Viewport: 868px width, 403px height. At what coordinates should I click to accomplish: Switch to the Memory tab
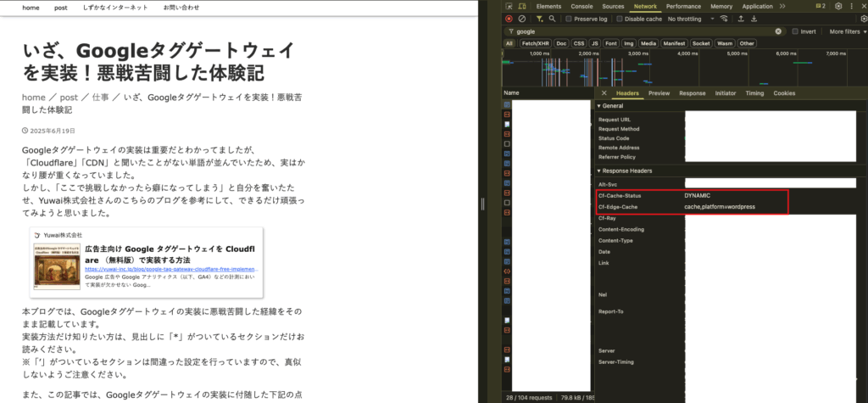pos(721,7)
